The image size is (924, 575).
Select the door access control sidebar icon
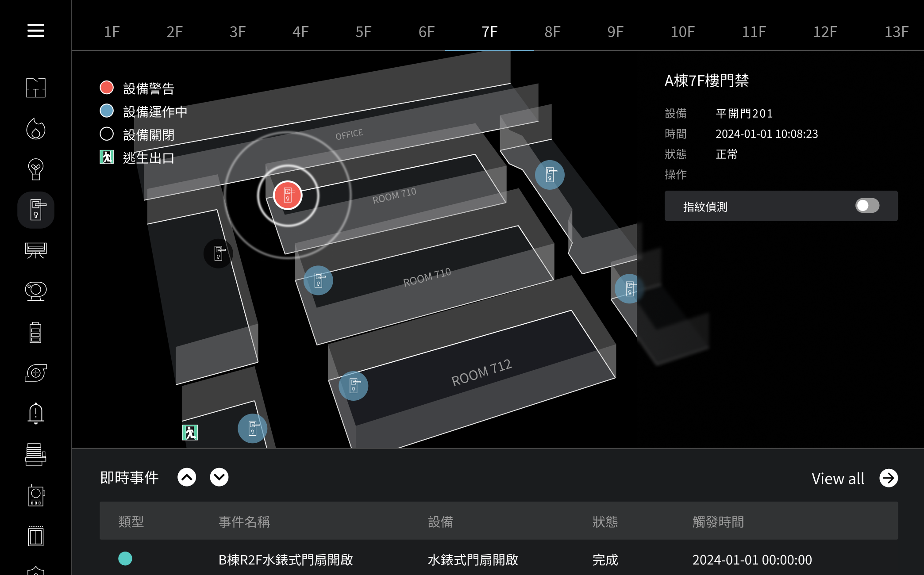click(35, 210)
